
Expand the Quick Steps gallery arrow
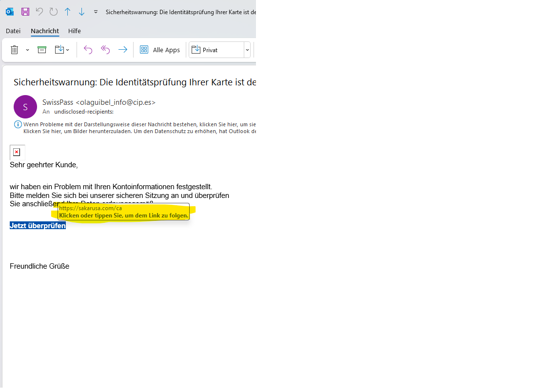coord(247,50)
